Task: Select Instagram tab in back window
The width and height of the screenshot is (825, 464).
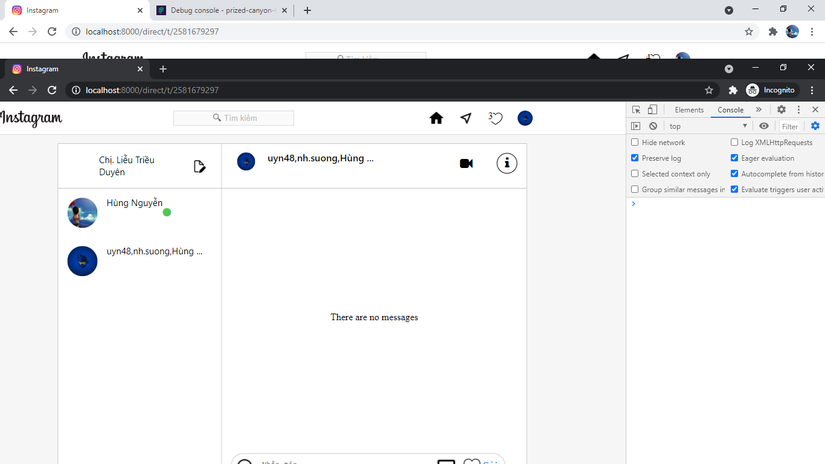Action: coord(76,10)
